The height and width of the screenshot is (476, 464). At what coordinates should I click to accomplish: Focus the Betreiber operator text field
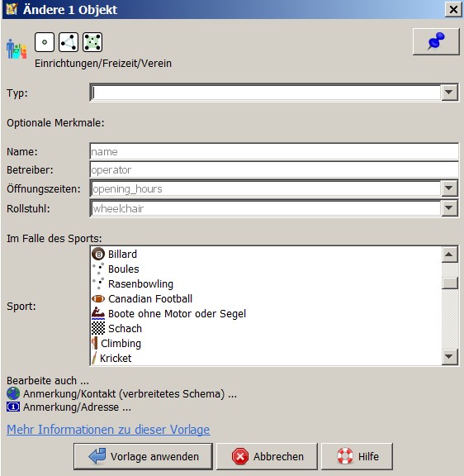[274, 169]
